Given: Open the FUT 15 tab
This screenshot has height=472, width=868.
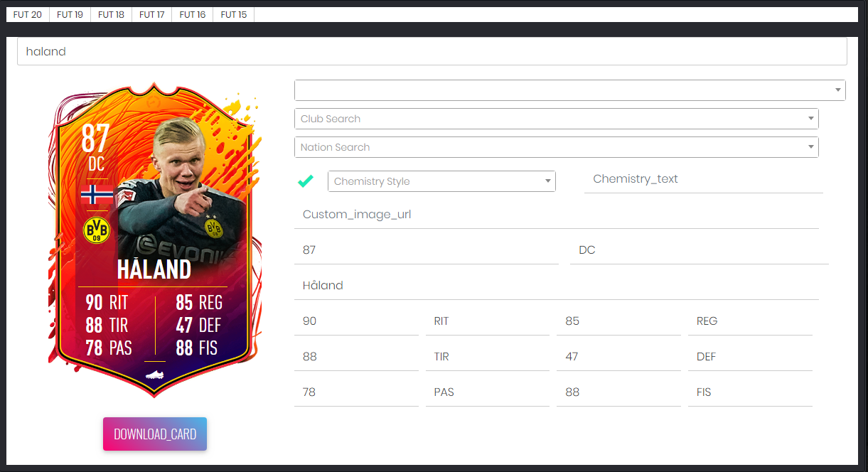Looking at the screenshot, I should [234, 14].
